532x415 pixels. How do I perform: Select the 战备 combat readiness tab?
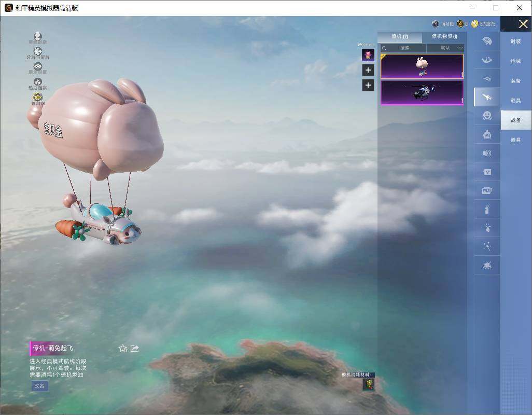point(516,120)
